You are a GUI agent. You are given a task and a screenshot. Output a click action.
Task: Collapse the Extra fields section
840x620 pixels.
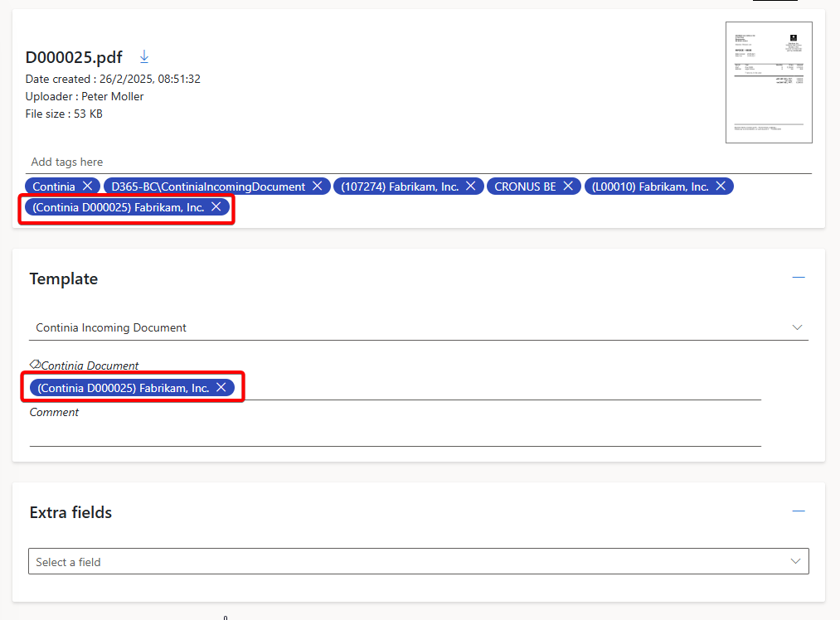pos(799,511)
